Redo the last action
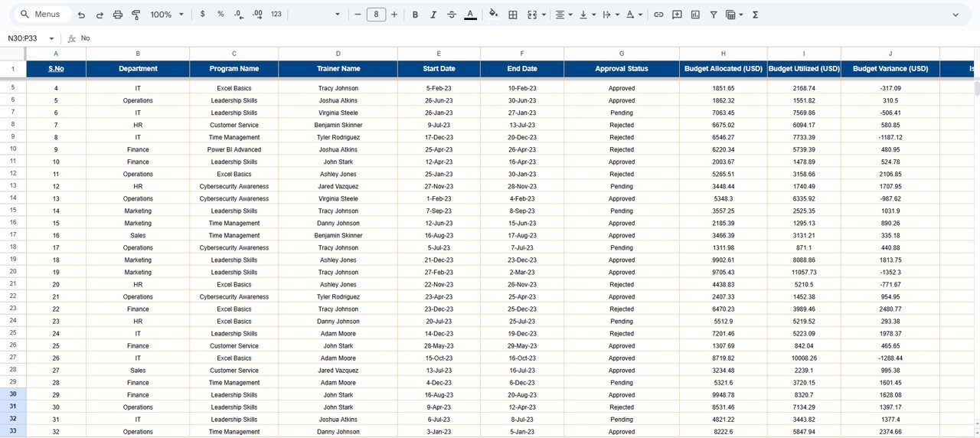The image size is (980, 438). [x=100, y=15]
